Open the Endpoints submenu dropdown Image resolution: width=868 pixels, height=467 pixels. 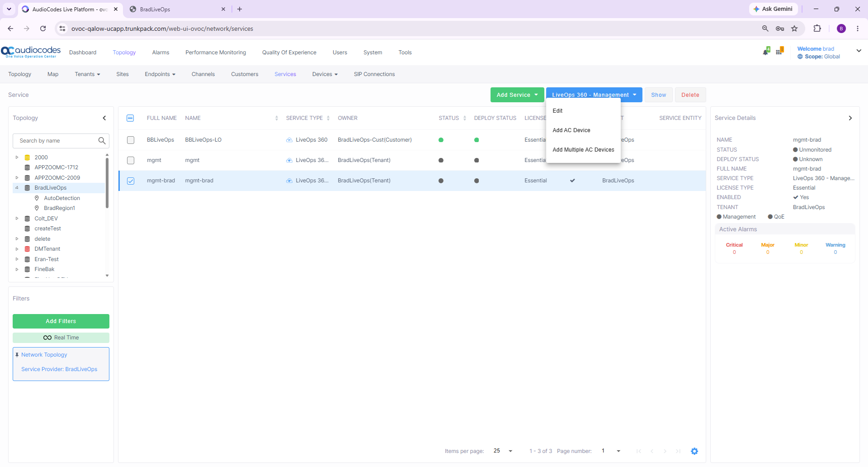(x=160, y=74)
